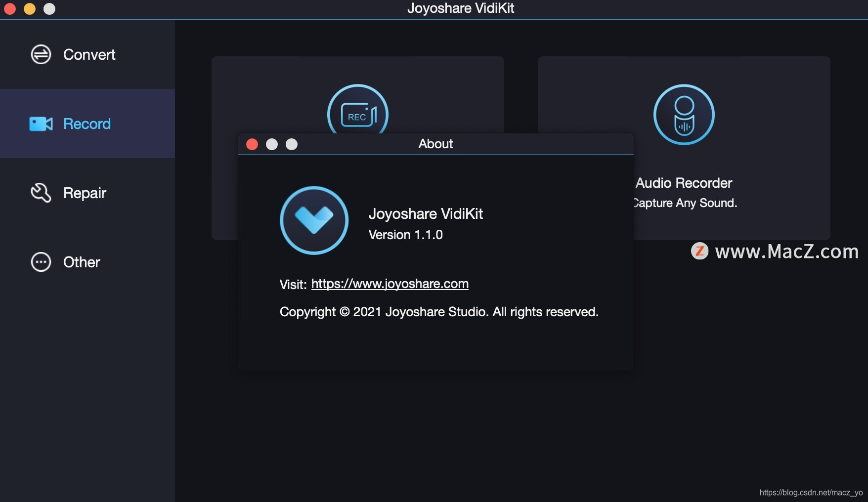
Task: Click the Joyoshare VidiKit window title
Action: [461, 8]
